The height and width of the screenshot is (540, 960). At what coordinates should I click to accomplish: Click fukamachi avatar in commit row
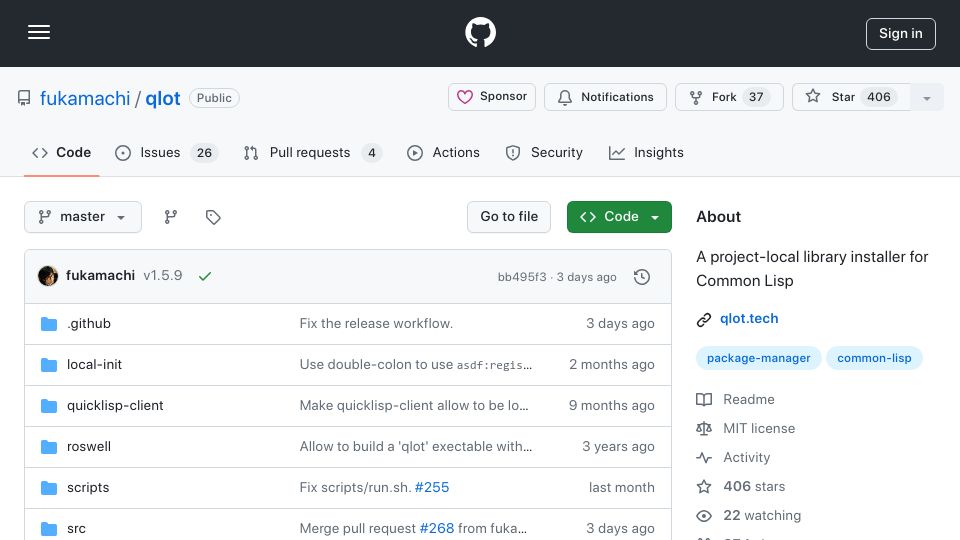[48, 276]
